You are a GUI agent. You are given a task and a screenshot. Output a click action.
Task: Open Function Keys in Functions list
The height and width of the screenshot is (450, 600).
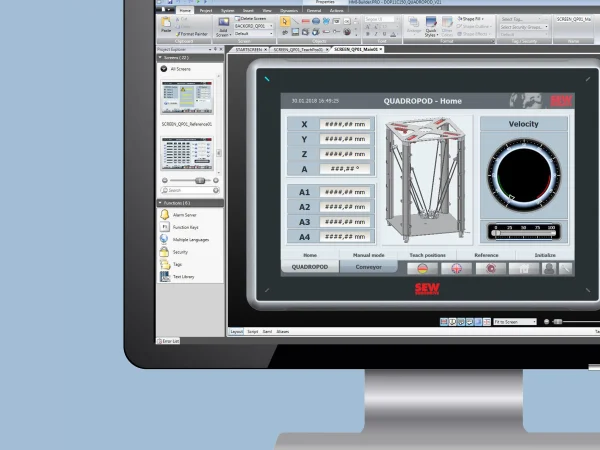(186, 227)
